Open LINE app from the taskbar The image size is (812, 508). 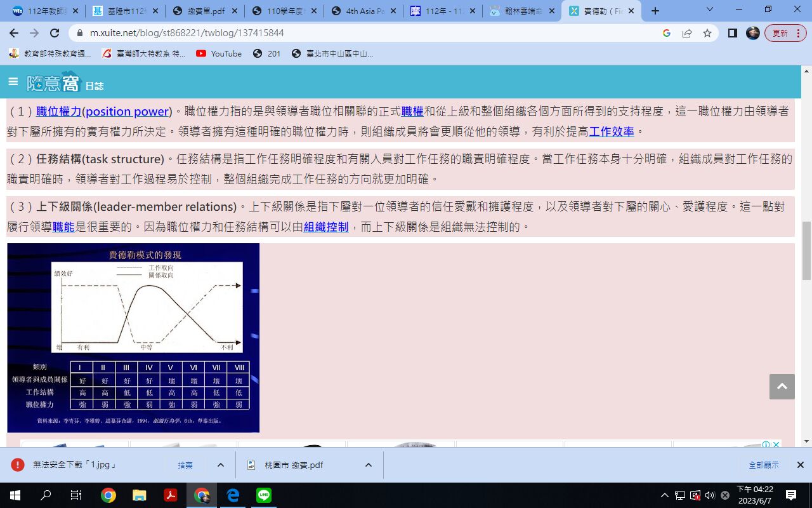[263, 495]
